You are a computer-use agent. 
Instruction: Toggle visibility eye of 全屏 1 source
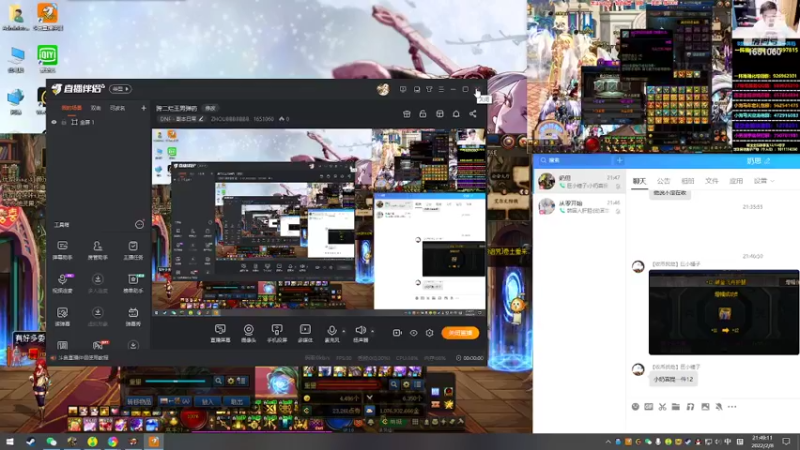[x=54, y=122]
